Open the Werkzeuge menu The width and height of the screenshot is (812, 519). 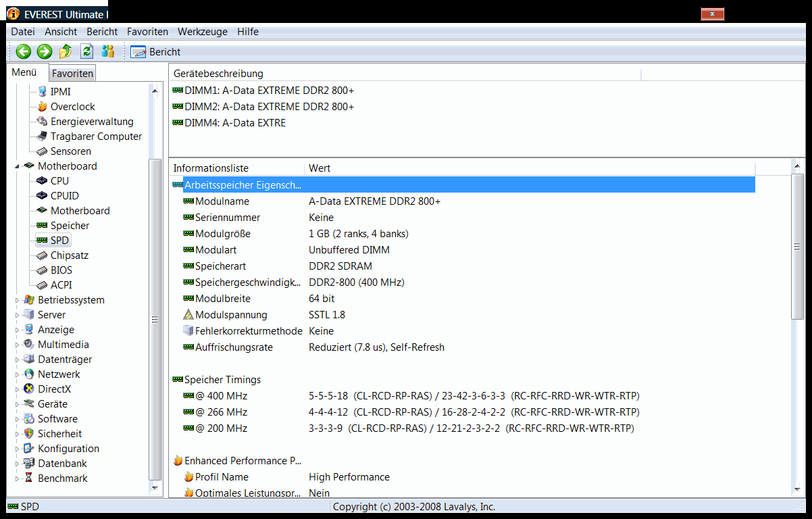pos(203,32)
